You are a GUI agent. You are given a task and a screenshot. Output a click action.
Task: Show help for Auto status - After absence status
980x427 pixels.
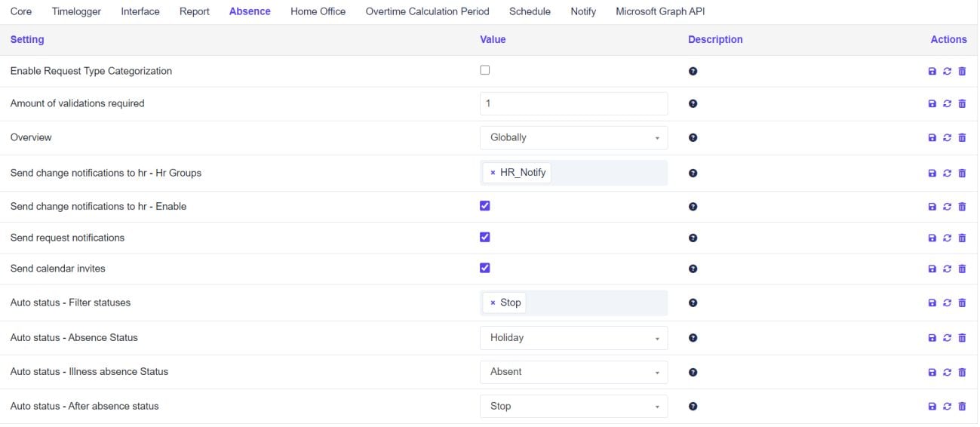(693, 407)
